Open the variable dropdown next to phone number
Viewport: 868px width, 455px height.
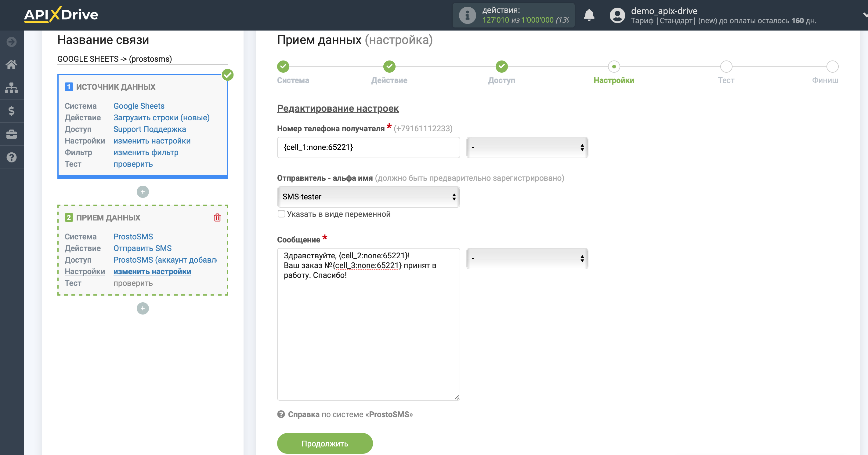pyautogui.click(x=527, y=147)
